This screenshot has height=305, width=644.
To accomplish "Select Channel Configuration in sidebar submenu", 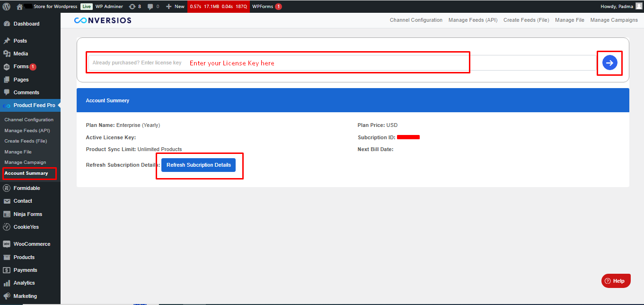I will click(x=29, y=120).
